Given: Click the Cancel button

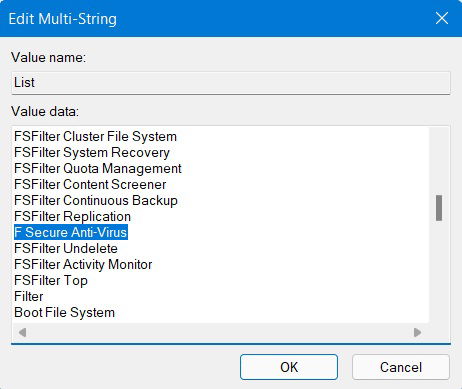Looking at the screenshot, I should [401, 367].
